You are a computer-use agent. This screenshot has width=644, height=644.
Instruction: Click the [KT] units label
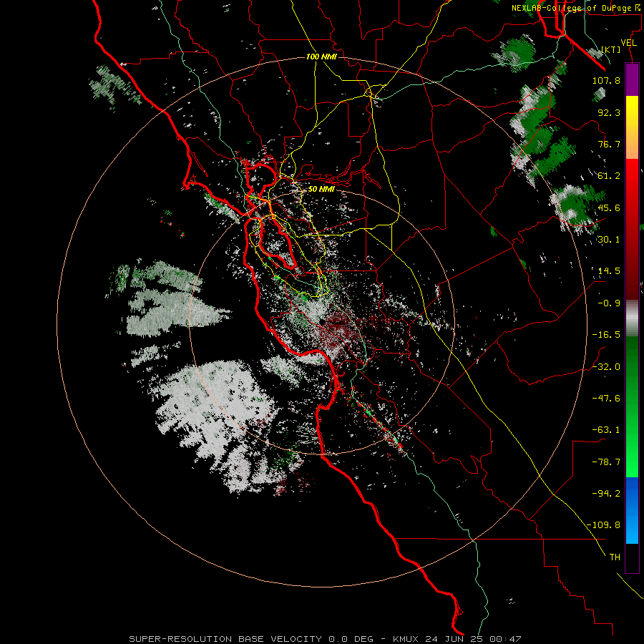pos(611,49)
